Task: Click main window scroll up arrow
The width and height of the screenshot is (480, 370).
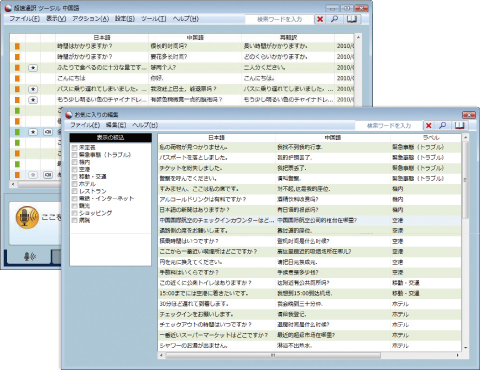Action: pyautogui.click(x=358, y=37)
